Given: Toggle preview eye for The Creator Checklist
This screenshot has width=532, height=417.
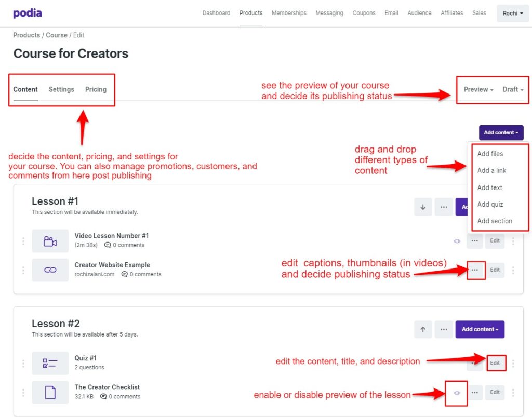Looking at the screenshot, I should pyautogui.click(x=457, y=393).
